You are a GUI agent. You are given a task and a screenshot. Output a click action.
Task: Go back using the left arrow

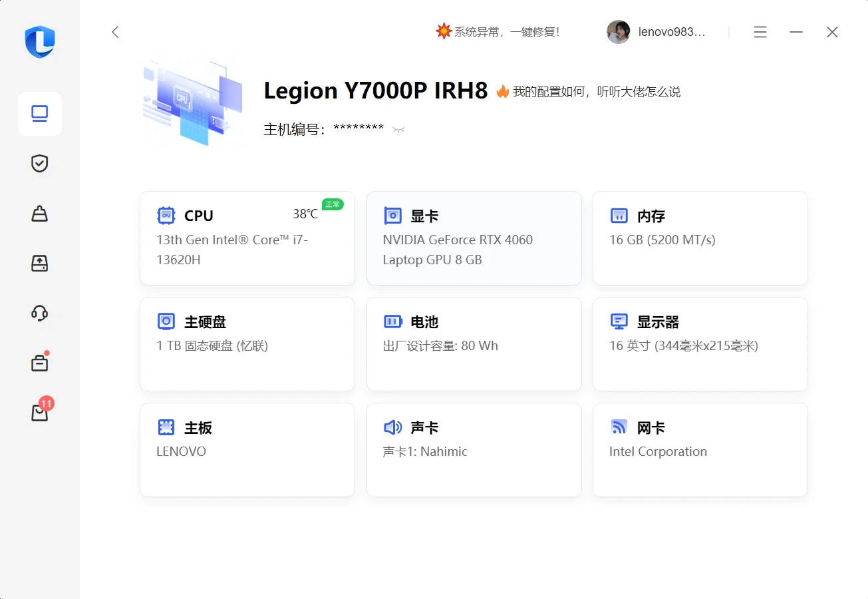115,31
